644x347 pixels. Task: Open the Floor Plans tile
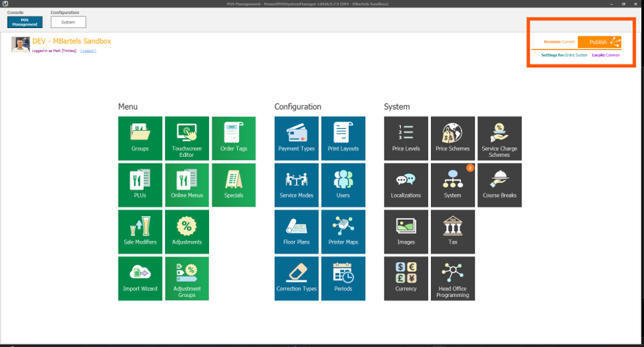point(297,232)
